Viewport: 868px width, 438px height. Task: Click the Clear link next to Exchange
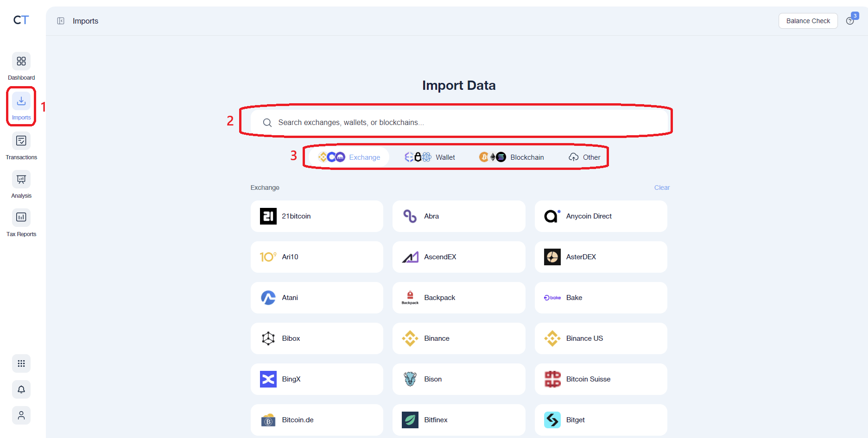(x=662, y=188)
